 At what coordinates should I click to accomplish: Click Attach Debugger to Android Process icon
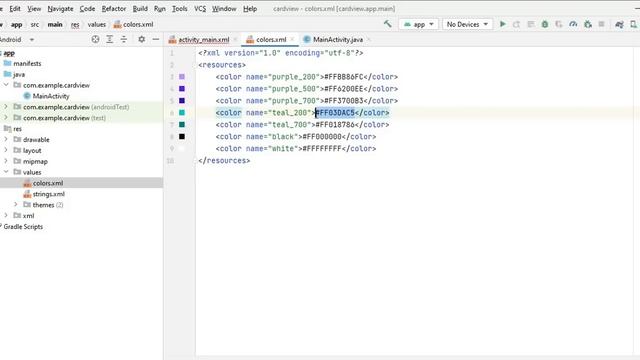click(587, 24)
